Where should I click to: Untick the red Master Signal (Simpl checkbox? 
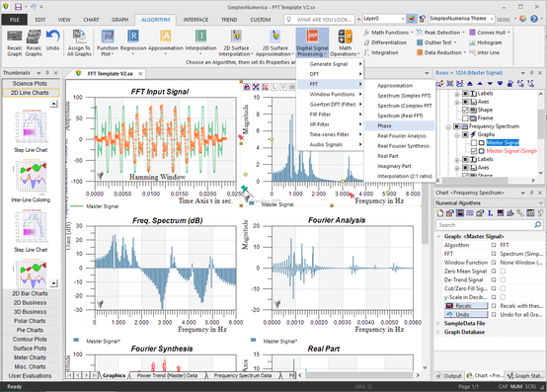474,151
